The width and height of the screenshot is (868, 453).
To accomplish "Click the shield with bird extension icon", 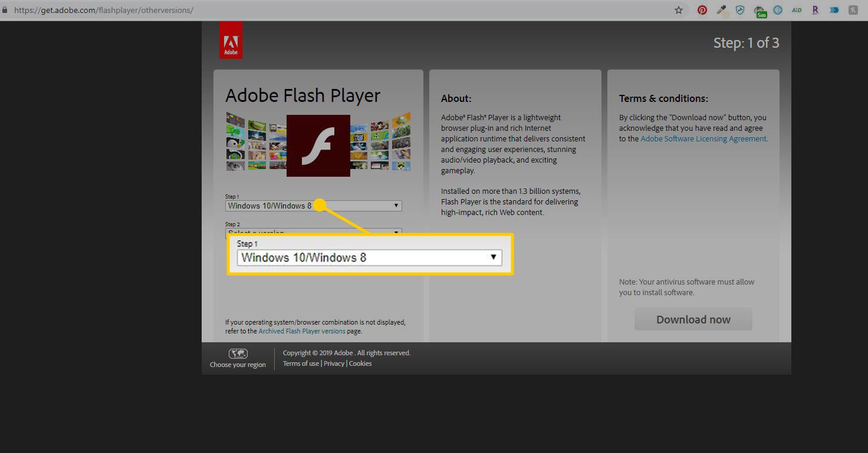I will click(x=741, y=10).
